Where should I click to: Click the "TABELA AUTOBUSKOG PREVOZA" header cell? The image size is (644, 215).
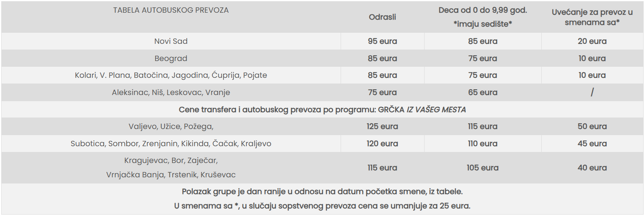click(x=171, y=10)
